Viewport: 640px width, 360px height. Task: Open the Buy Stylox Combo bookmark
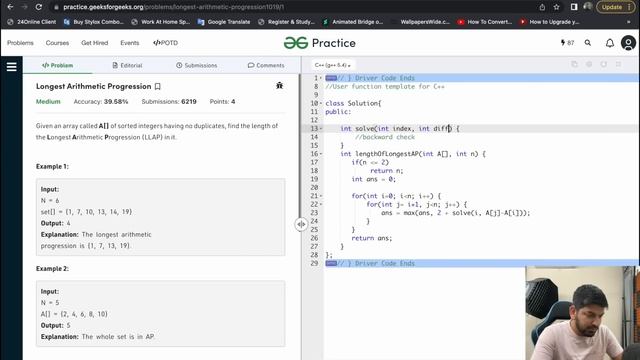click(x=94, y=22)
